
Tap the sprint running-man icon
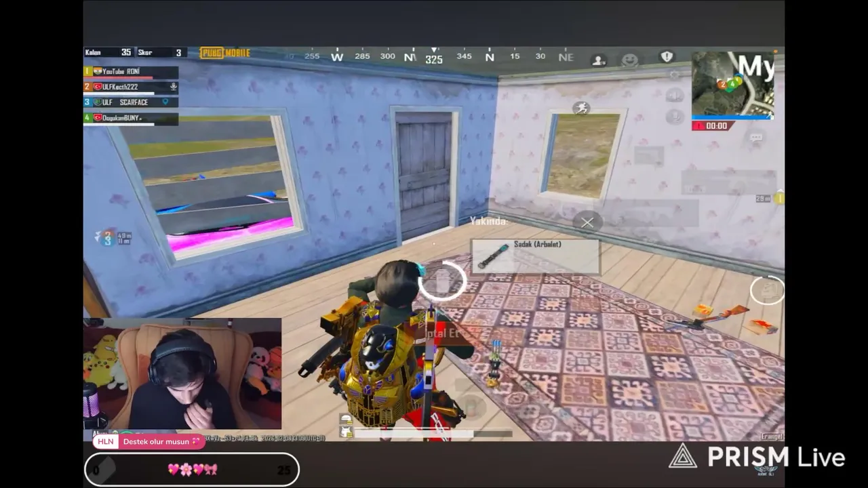[x=581, y=108]
